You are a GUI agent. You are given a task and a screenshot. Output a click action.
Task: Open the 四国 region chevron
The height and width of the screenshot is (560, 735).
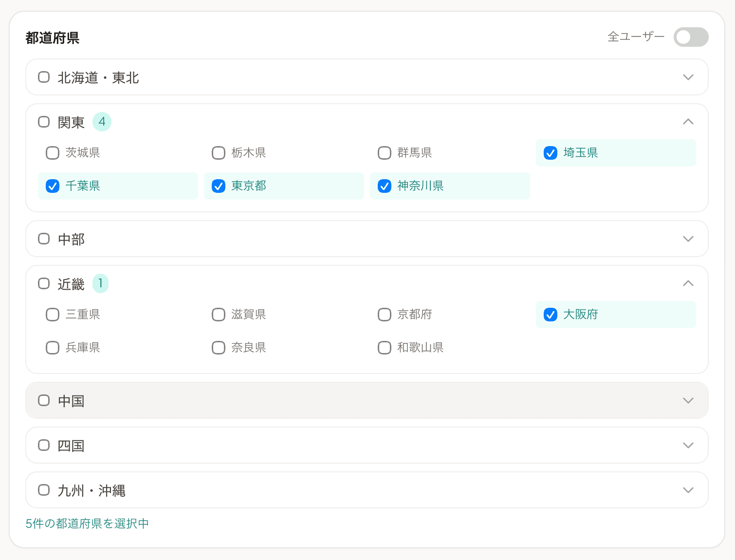click(688, 446)
